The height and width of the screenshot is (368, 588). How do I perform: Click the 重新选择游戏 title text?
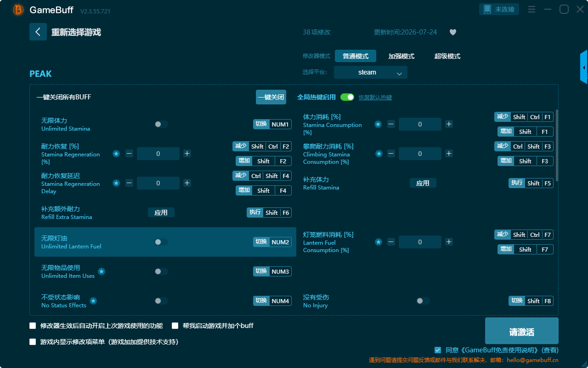point(76,32)
